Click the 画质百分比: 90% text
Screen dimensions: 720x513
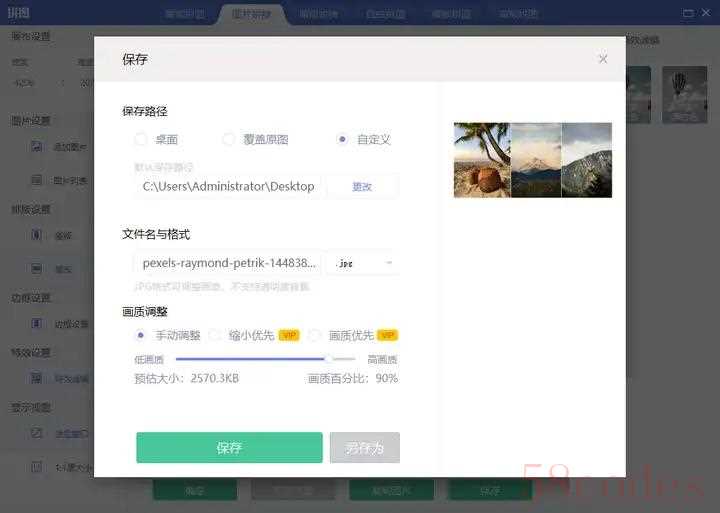[353, 378]
